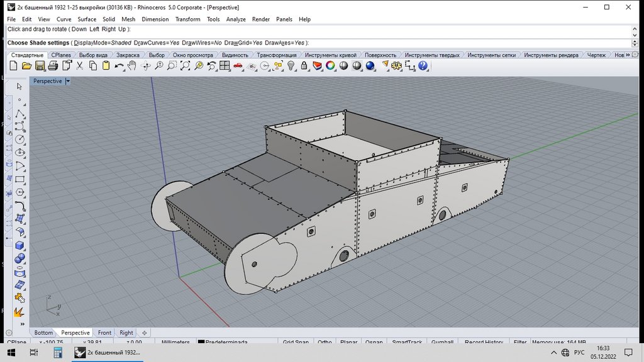
Task: Click the command history scrollbar up arrow
Action: pos(635,29)
